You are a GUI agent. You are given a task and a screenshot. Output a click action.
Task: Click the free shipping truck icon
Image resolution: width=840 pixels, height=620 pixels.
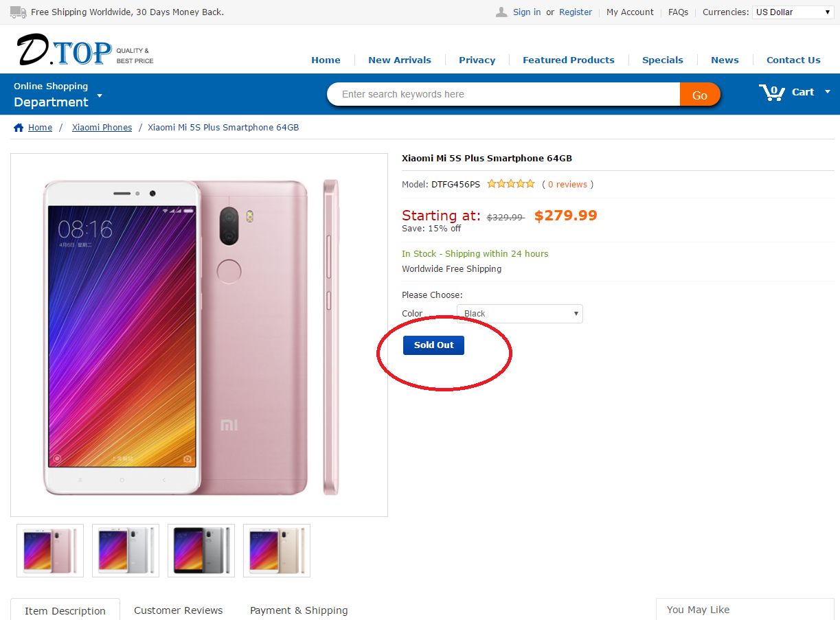[19, 12]
